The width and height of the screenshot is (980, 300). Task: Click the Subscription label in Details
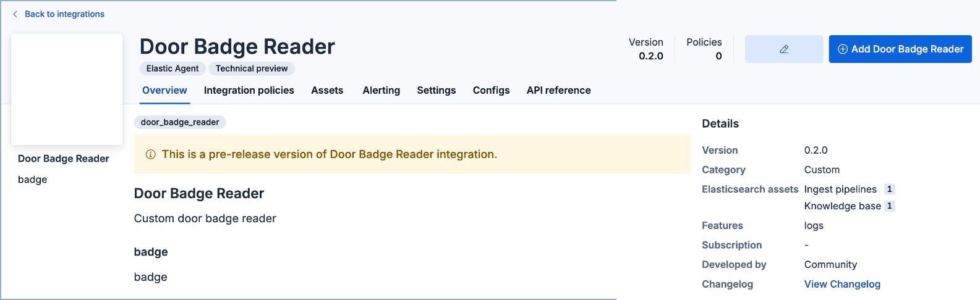(x=731, y=245)
